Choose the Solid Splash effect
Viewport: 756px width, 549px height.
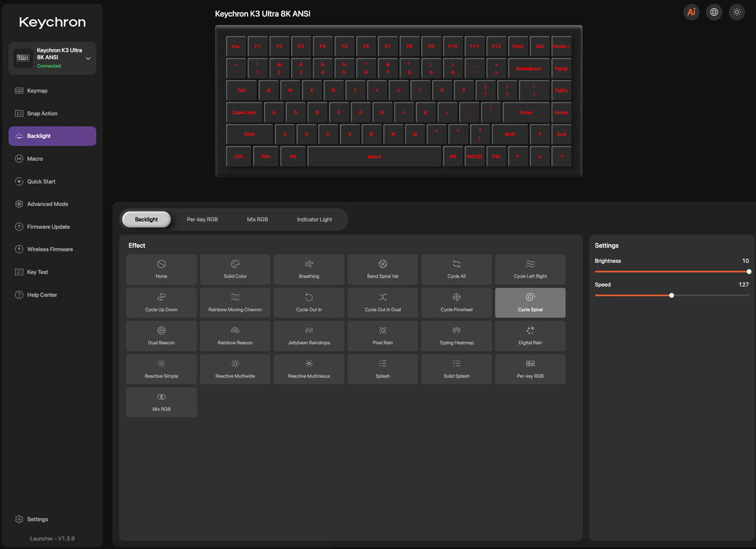[x=456, y=369]
